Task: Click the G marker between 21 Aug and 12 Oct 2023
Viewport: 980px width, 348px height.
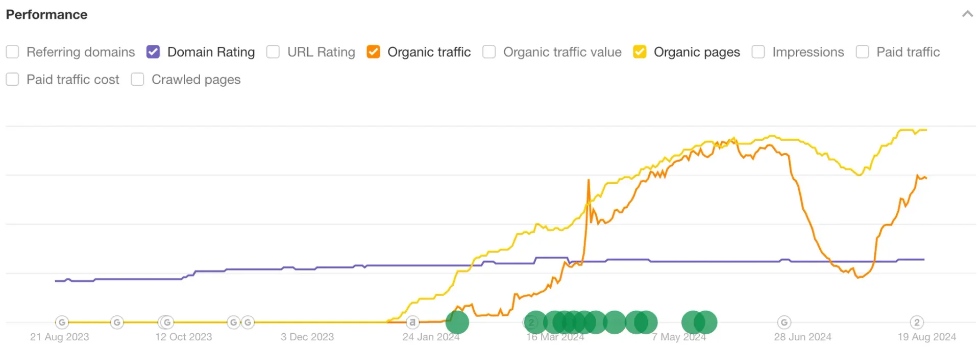Action: pos(117,322)
